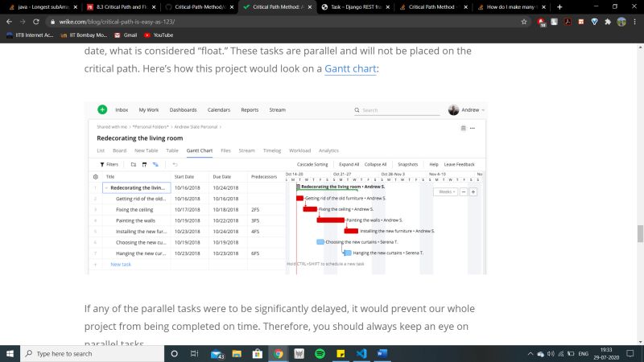Click the 'Type here to search' box
The height and width of the screenshot is (362, 644).
tap(92, 354)
